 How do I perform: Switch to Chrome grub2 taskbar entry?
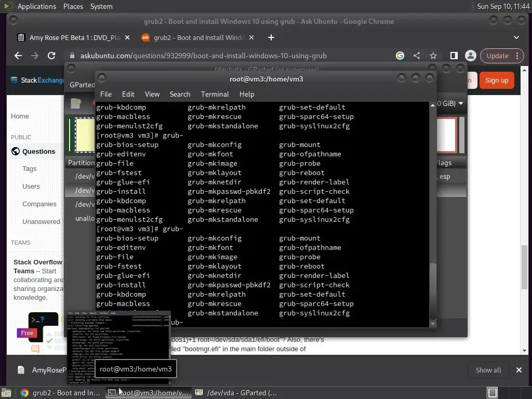60,393
